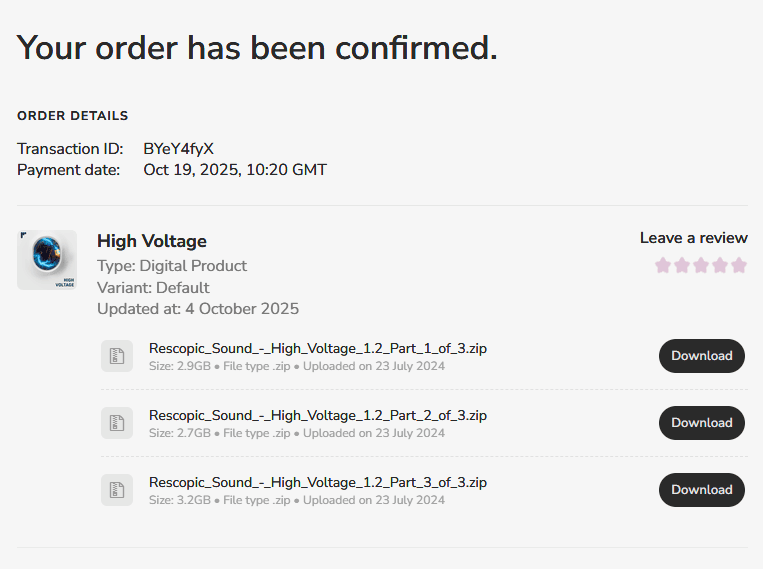Click the order confirmed heading
The height and width of the screenshot is (569, 763).
[257, 48]
